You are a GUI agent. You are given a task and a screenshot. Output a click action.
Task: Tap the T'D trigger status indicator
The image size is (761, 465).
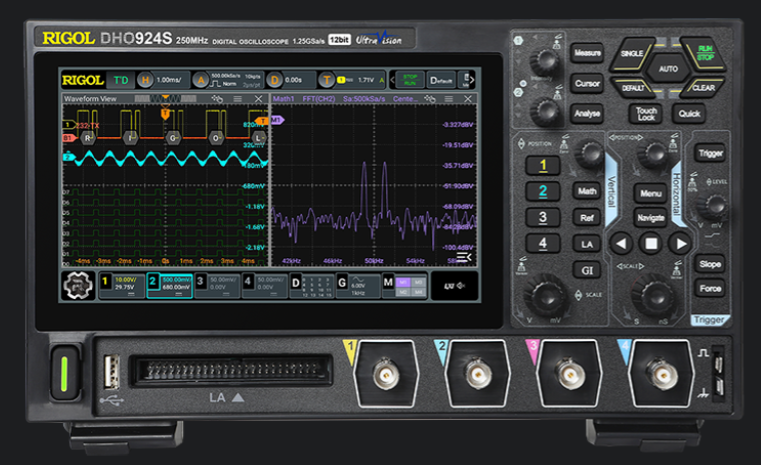coord(121,80)
